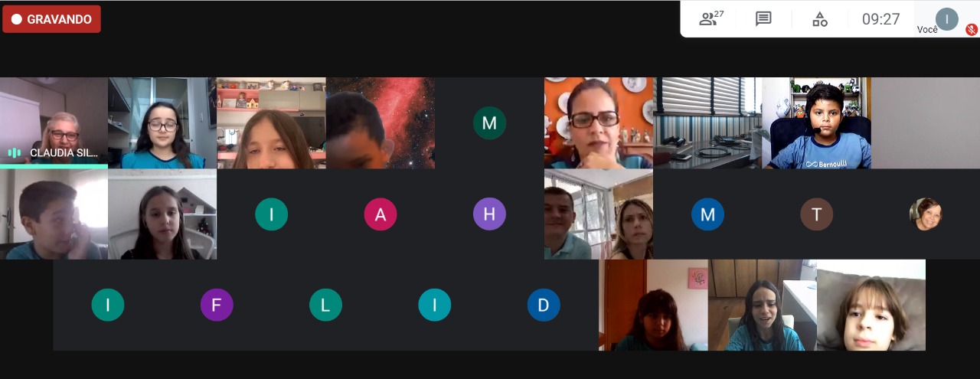Select the pink A participant avatar
Image resolution: width=980 pixels, height=379 pixels.
tap(381, 214)
